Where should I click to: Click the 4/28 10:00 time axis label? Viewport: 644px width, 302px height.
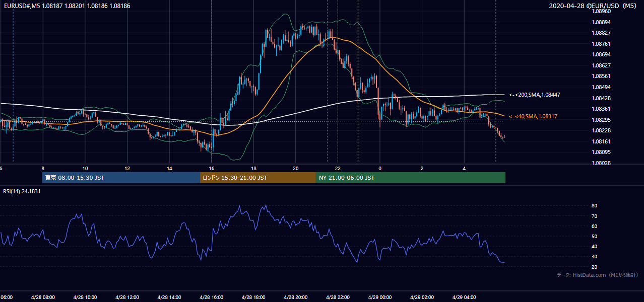(x=85, y=297)
